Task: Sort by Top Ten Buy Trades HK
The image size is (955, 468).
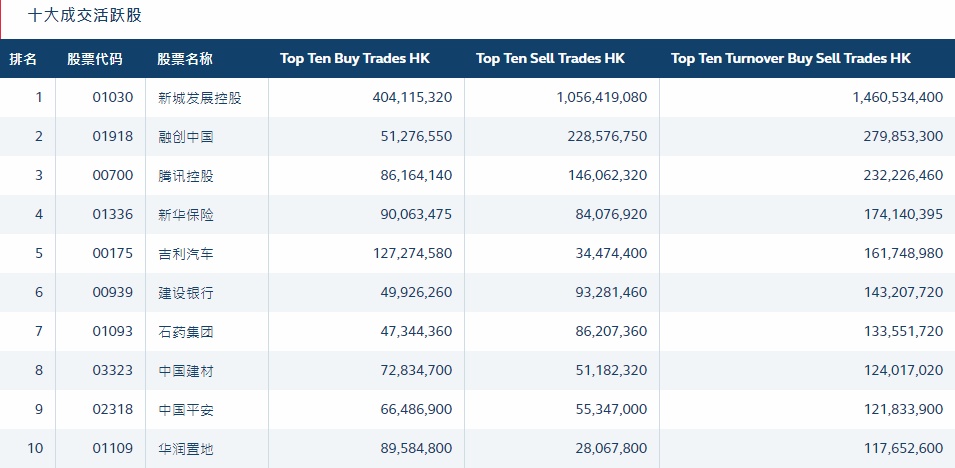Action: [355, 59]
